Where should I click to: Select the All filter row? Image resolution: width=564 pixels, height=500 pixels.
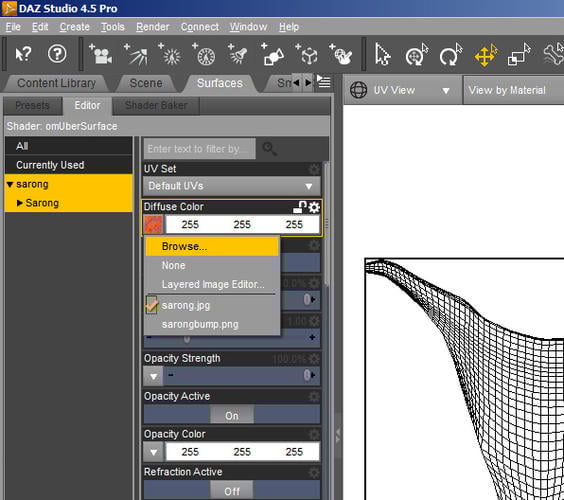click(68, 146)
